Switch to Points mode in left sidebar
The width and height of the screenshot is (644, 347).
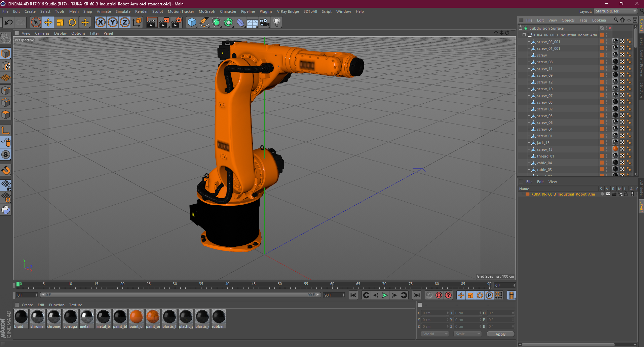point(6,90)
